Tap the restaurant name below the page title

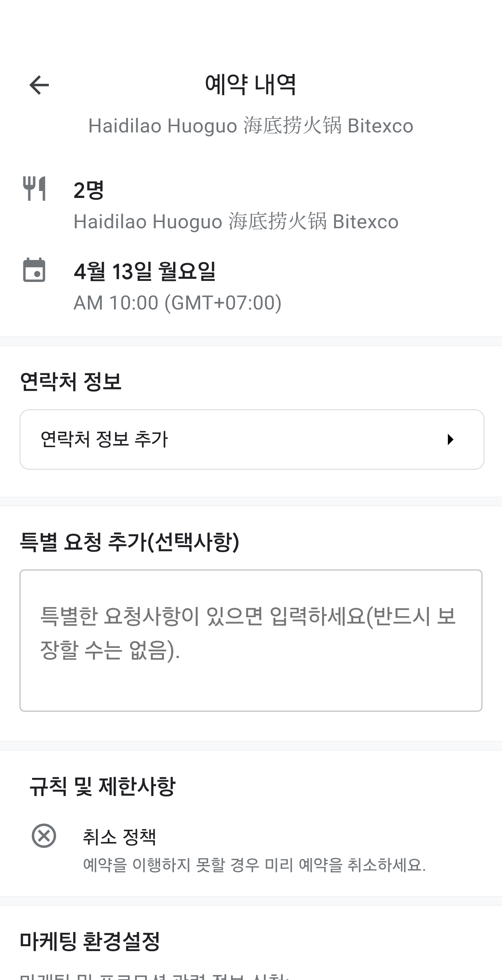click(x=250, y=125)
